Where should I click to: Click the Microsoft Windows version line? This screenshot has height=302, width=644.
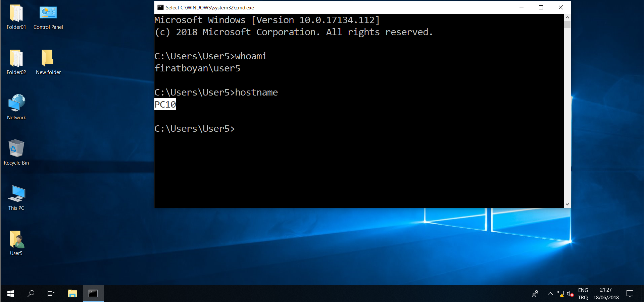267,20
